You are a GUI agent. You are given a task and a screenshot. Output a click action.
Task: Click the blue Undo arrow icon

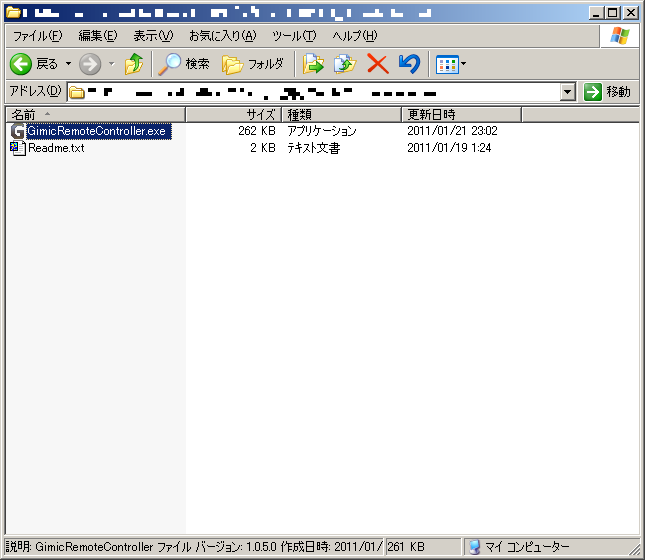click(x=408, y=64)
